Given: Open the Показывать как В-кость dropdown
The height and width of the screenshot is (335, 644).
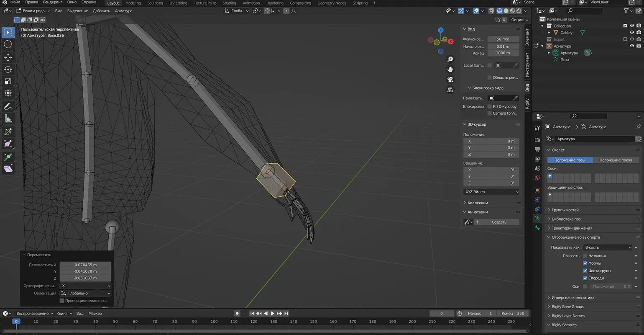Looking at the screenshot, I should tap(608, 247).
